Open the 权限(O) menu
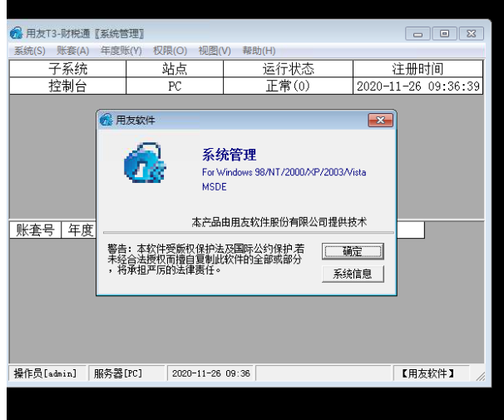The height and width of the screenshot is (420, 504). [170, 51]
